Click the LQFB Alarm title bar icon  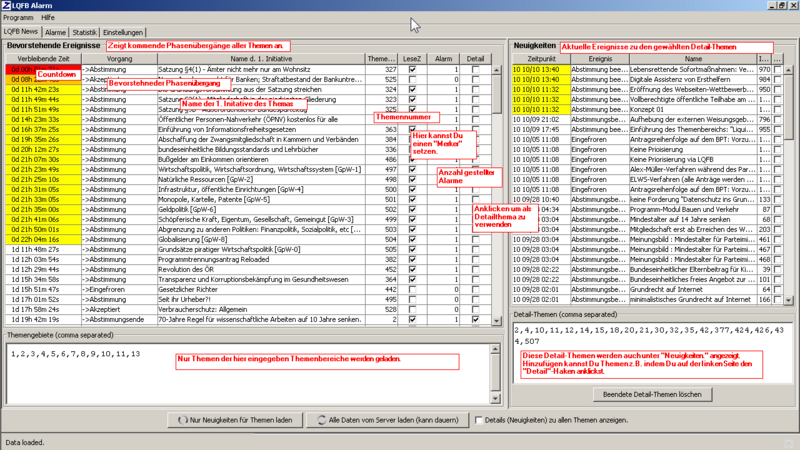[x=8, y=6]
